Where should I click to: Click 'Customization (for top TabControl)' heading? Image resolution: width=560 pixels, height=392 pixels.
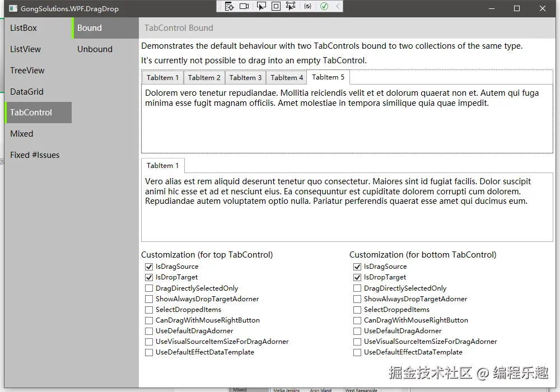coord(207,255)
